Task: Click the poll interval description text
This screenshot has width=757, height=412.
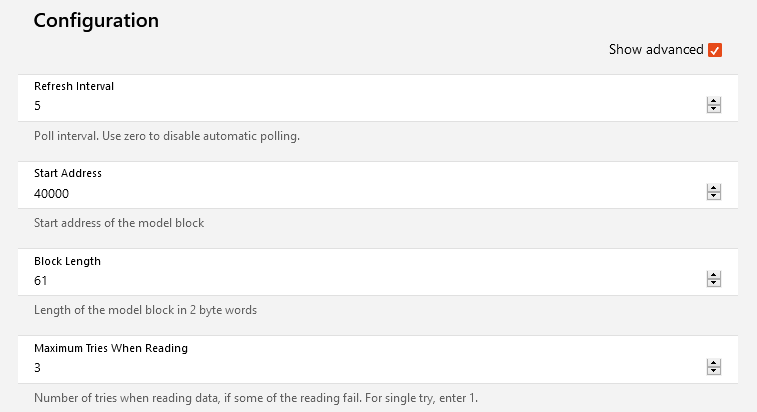Action: (167, 136)
